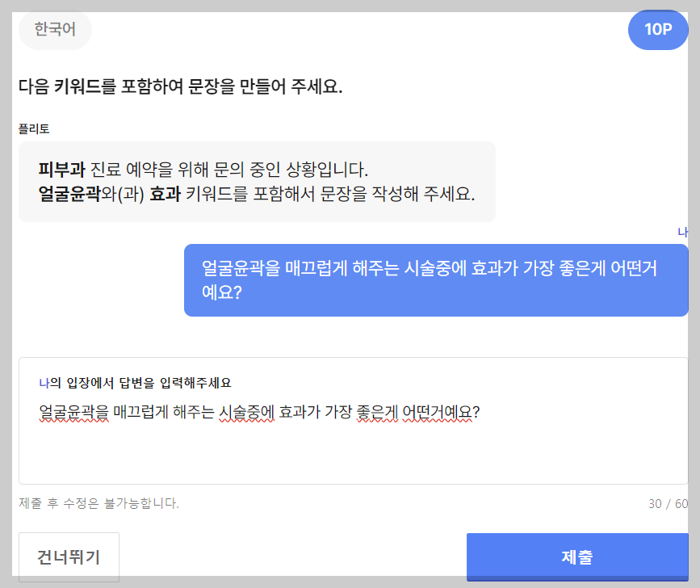700x588 pixels.
Task: Click the '나' sender label above blue bubble
Action: click(683, 232)
